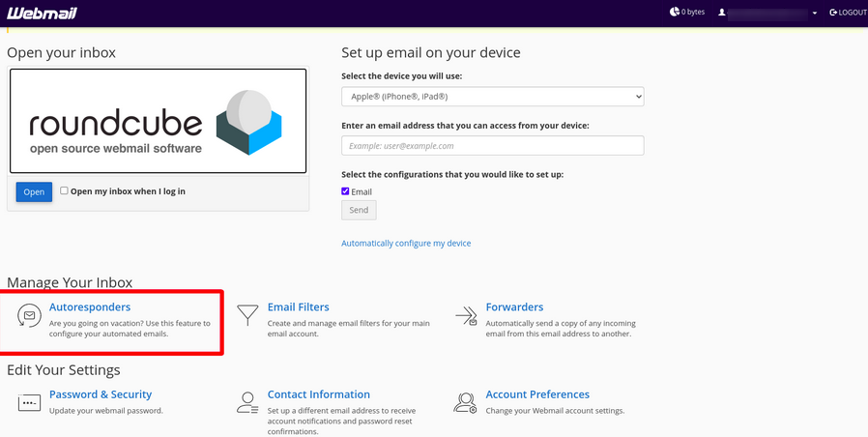Click the roundcube webmail logo banner
Viewport: 868px width, 437px height.
[x=159, y=120]
